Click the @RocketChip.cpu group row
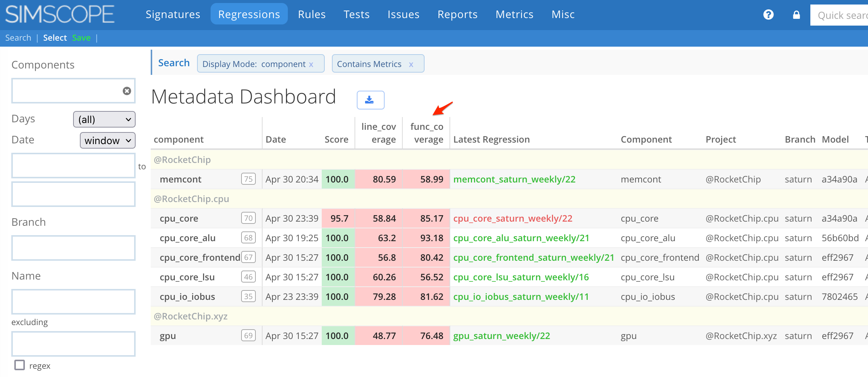This screenshot has height=377, width=868. point(509,199)
